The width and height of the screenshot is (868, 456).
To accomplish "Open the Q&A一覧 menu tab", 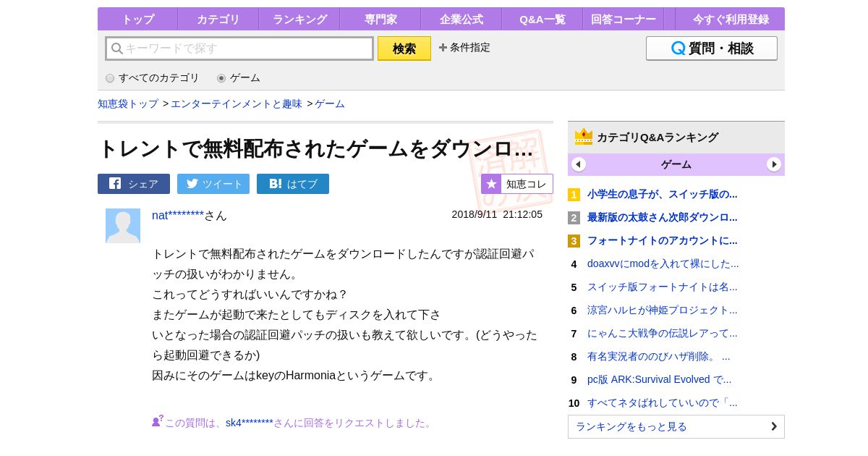I will pos(542,19).
